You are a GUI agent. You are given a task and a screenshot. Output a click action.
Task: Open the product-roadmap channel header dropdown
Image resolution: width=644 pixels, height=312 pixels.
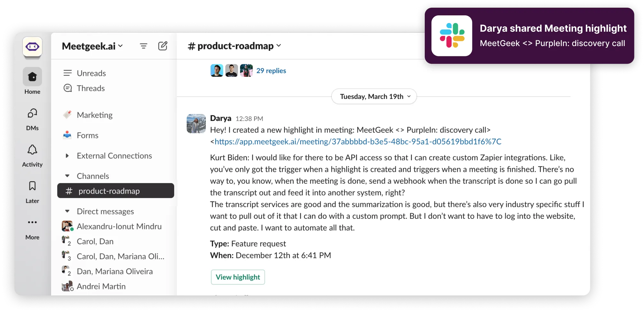click(235, 46)
